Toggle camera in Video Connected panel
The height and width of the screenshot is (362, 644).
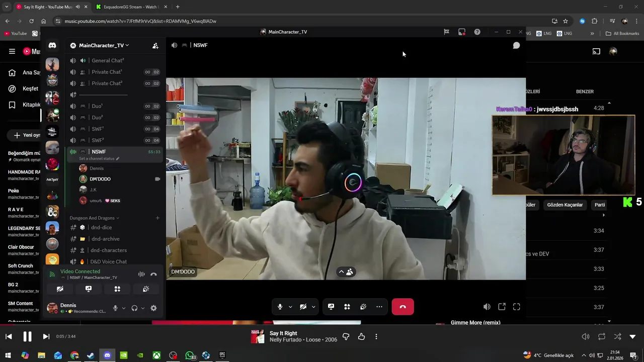(x=60, y=289)
